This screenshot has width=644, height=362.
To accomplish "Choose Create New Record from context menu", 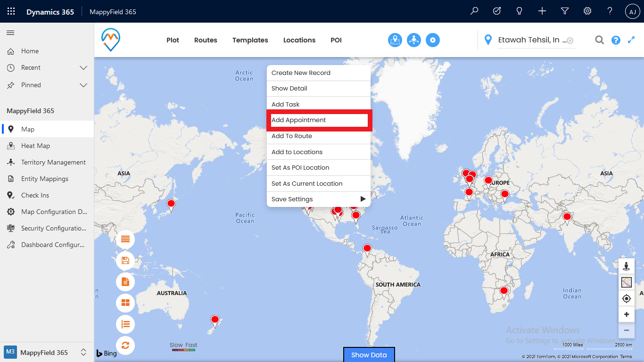I will [x=319, y=73].
